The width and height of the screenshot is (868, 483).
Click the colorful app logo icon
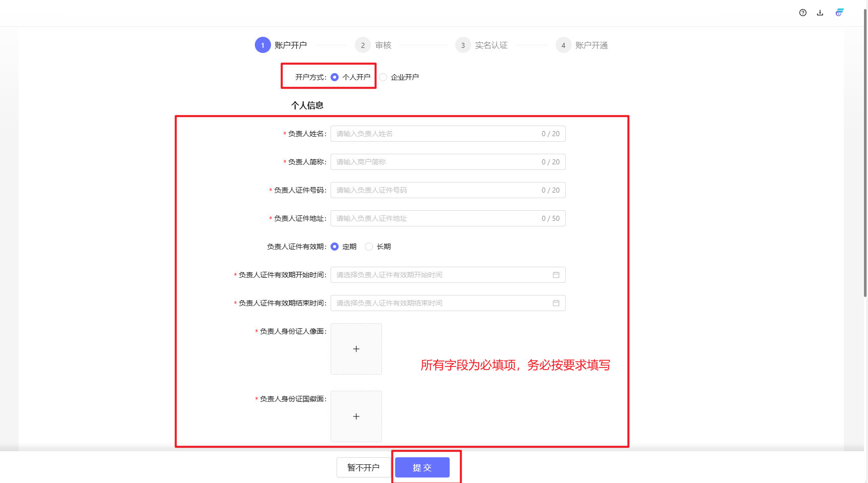pos(839,13)
